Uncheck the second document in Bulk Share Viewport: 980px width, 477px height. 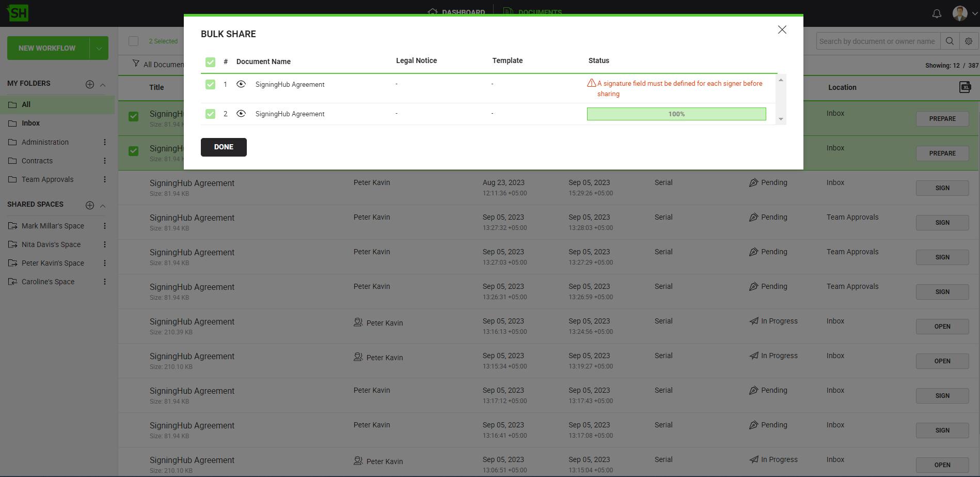click(210, 114)
